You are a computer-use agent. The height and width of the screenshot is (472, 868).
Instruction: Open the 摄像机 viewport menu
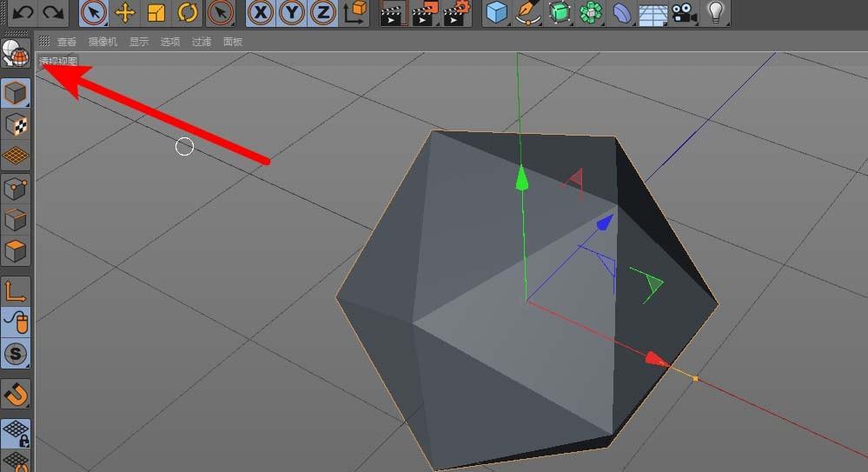[x=103, y=42]
